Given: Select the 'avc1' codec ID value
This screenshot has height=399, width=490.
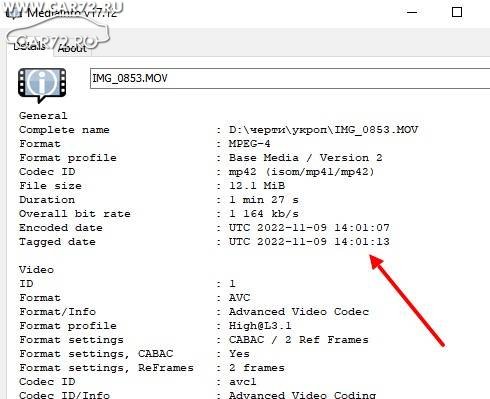Looking at the screenshot, I should [x=243, y=382].
